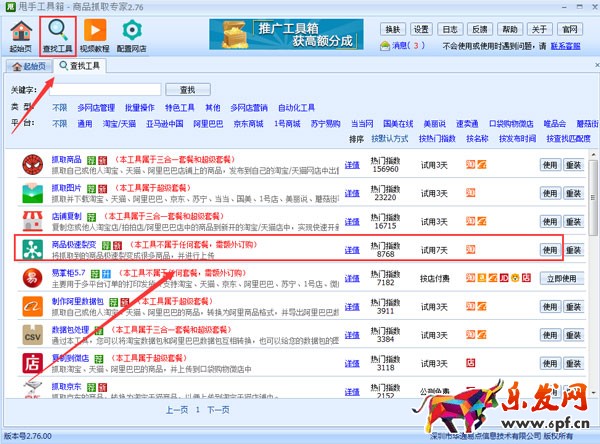Click the 起始页 home toolbar icon
Image resolution: width=600 pixels, height=444 pixels.
pos(19,32)
